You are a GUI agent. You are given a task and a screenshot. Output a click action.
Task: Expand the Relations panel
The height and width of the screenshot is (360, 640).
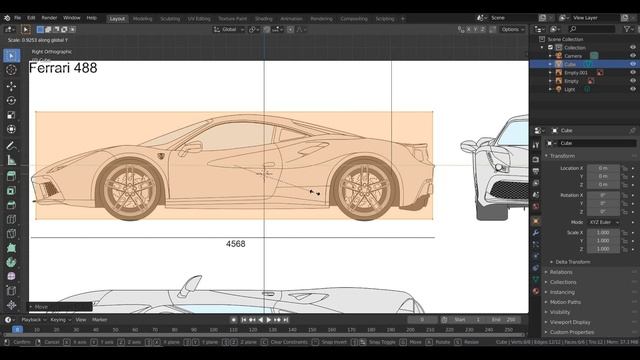561,272
